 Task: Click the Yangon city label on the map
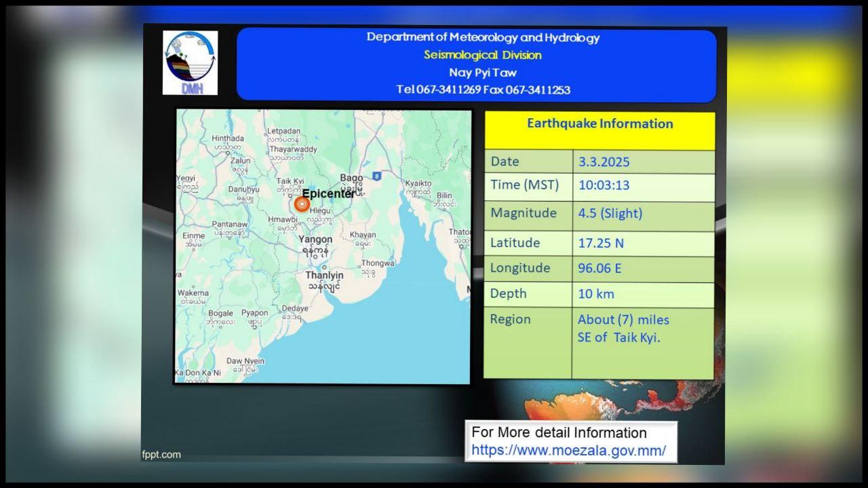(x=315, y=240)
